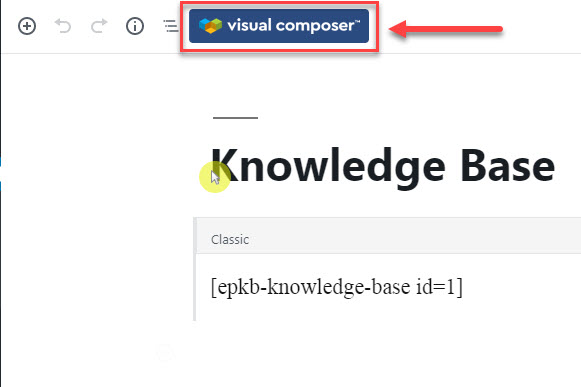Click the 'visual composer' button text

point(293,26)
